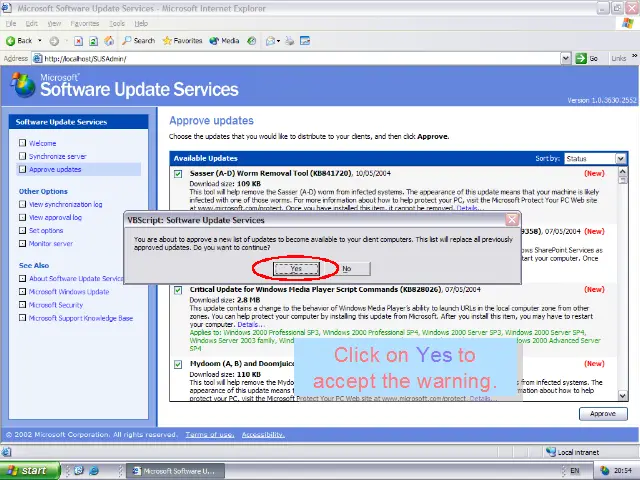This screenshot has height=480, width=640.
Task: Click the Software Update Services globe logo
Action: click(x=23, y=85)
